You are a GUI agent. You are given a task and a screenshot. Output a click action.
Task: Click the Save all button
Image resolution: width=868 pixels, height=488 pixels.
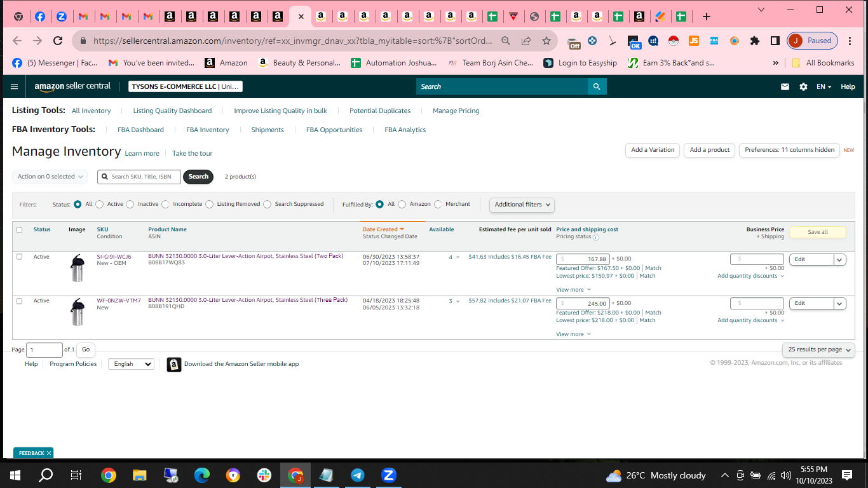(x=817, y=232)
